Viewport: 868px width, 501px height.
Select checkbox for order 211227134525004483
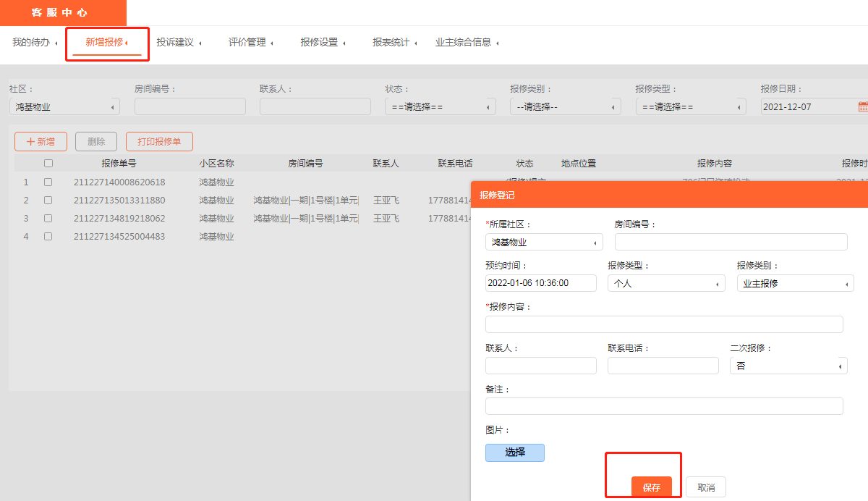[x=48, y=237]
